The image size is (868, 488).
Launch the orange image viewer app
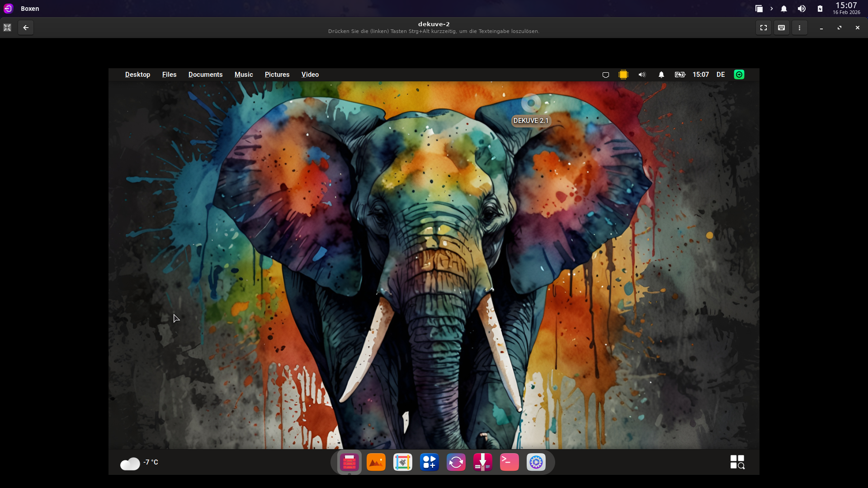pos(376,462)
